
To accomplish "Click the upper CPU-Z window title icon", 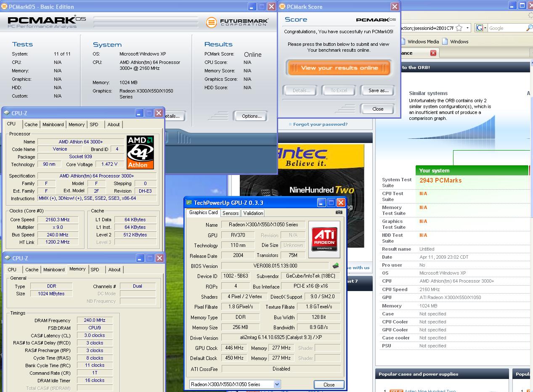I will [6, 113].
